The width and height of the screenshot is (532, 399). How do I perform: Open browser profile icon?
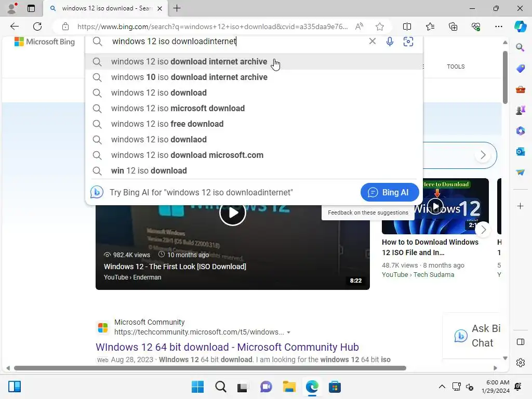click(12, 8)
